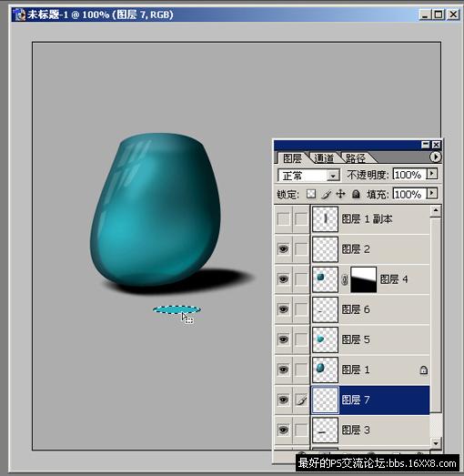
Task: Expand the 填充 fill arrow
Action: 432,193
